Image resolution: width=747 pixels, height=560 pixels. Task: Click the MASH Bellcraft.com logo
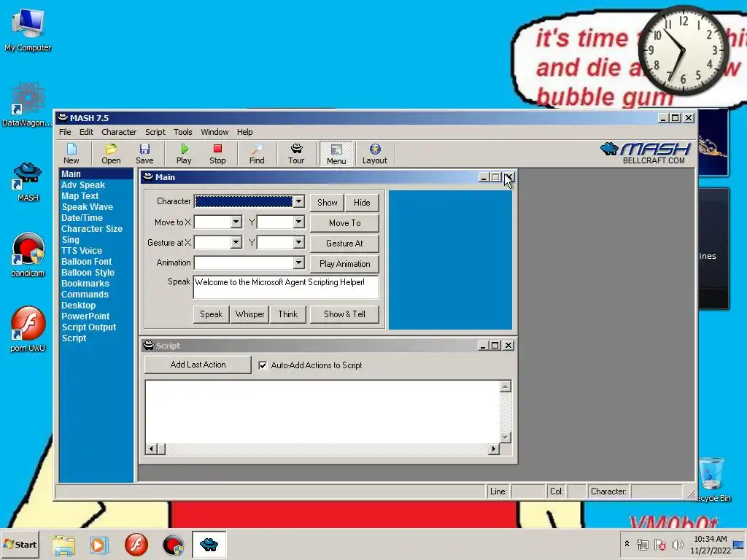(646, 153)
